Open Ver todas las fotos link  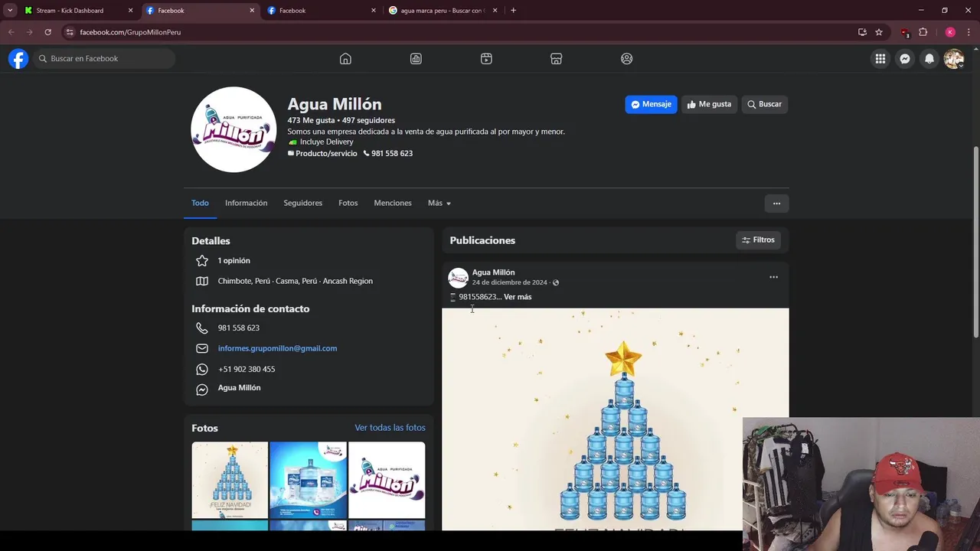click(390, 428)
